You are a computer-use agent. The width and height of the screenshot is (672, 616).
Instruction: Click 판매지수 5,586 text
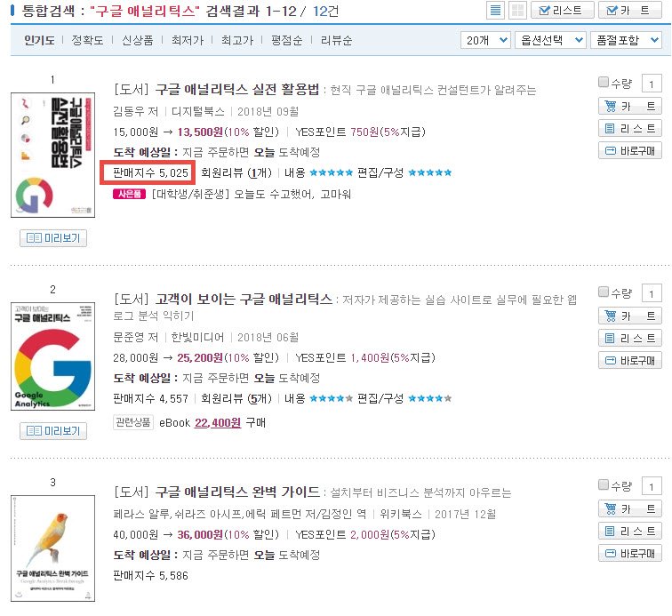(151, 576)
